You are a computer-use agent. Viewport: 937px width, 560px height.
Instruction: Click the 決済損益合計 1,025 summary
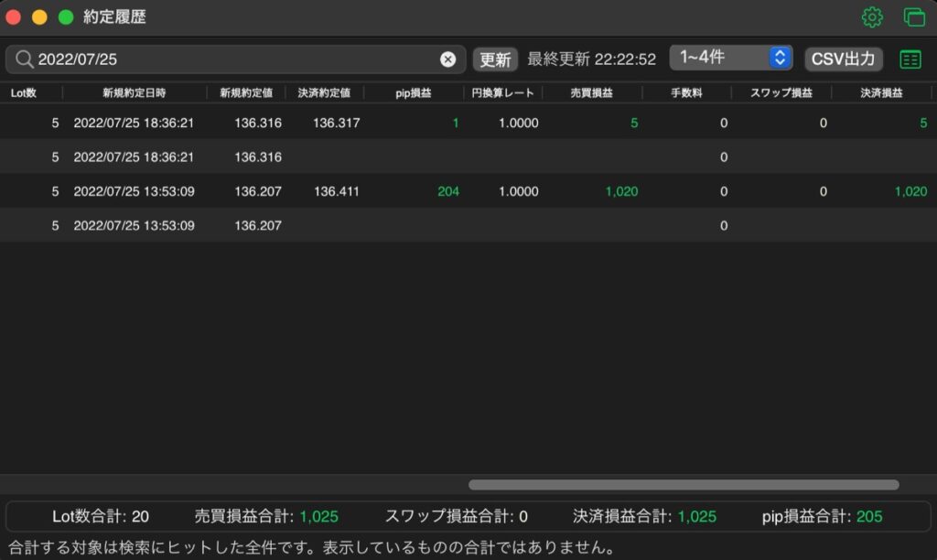[x=644, y=516]
